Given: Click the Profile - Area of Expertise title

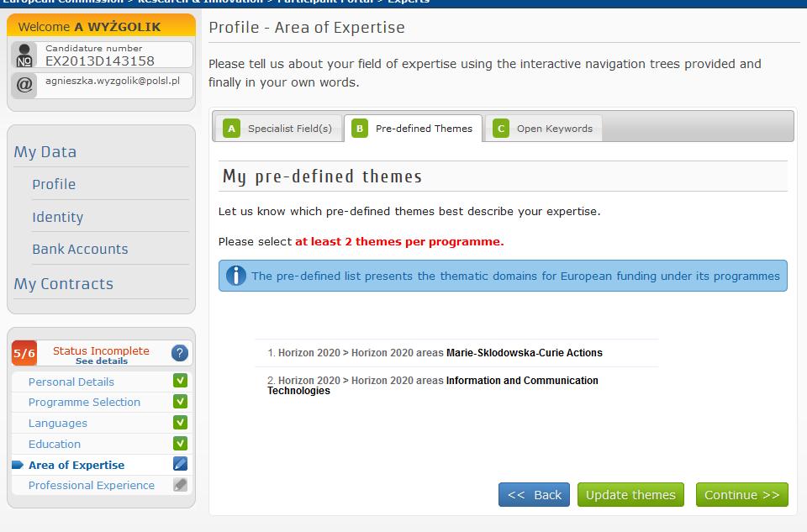Looking at the screenshot, I should click(307, 27).
